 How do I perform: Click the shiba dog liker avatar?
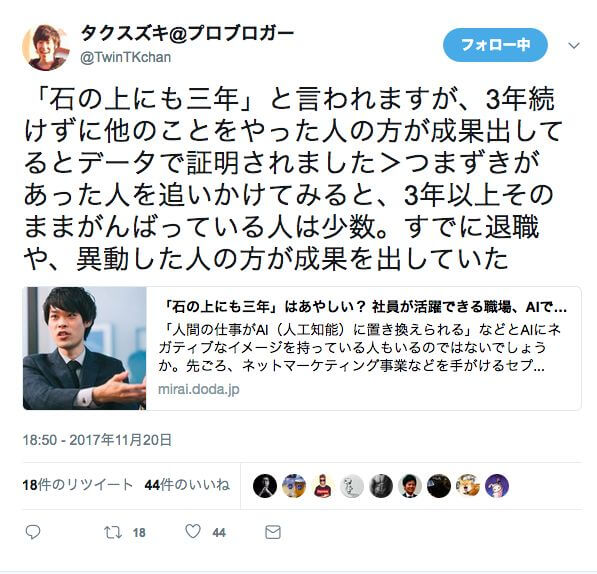pyautogui.click(x=468, y=486)
